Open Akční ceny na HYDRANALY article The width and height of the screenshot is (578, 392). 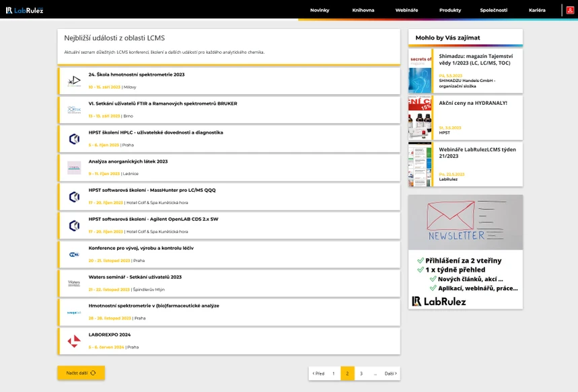[x=472, y=103]
